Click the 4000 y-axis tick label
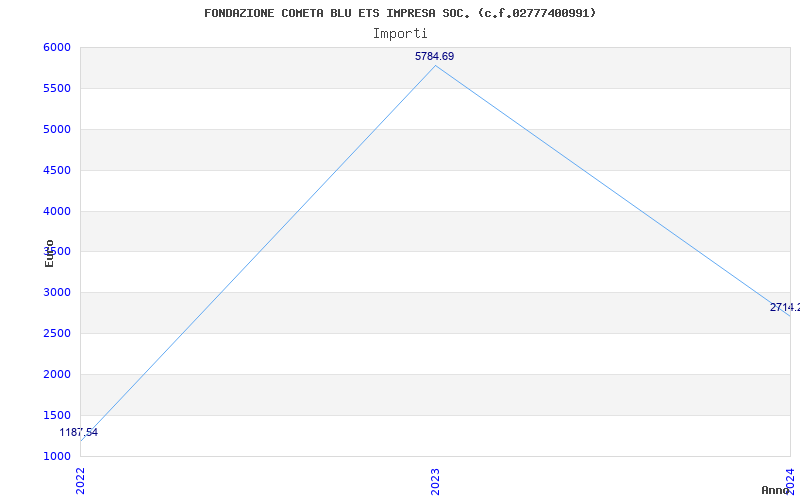 click(57, 211)
